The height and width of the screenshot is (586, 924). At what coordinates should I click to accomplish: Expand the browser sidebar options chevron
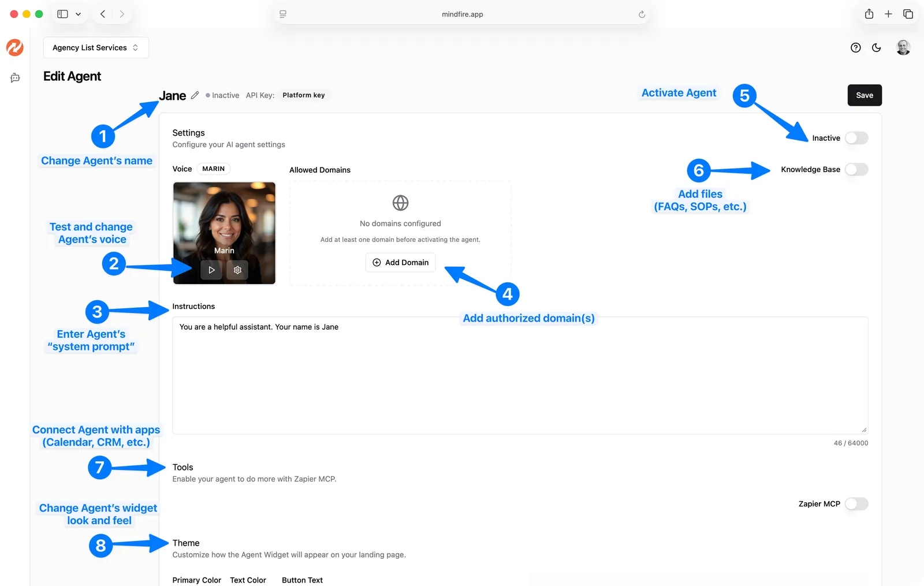tap(79, 14)
